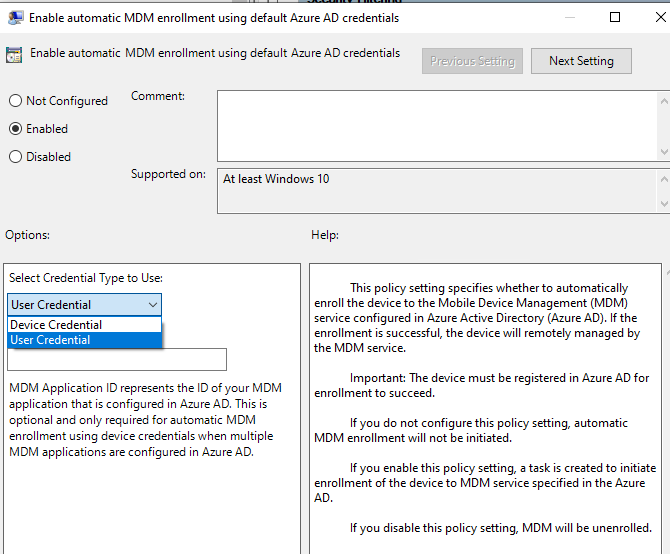Choose User Credential from the list

tap(85, 340)
